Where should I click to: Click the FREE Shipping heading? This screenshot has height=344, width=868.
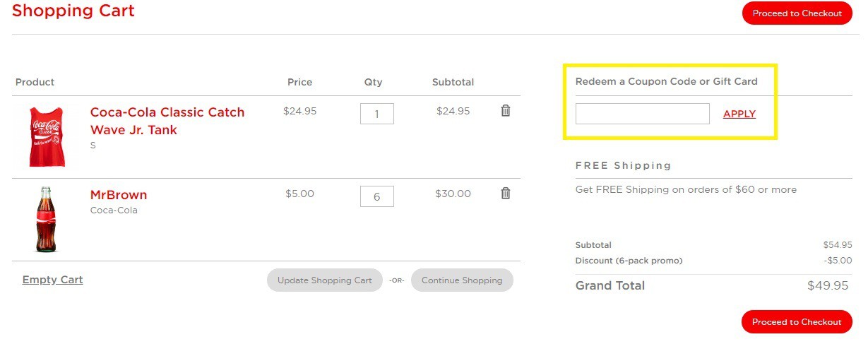tap(624, 165)
